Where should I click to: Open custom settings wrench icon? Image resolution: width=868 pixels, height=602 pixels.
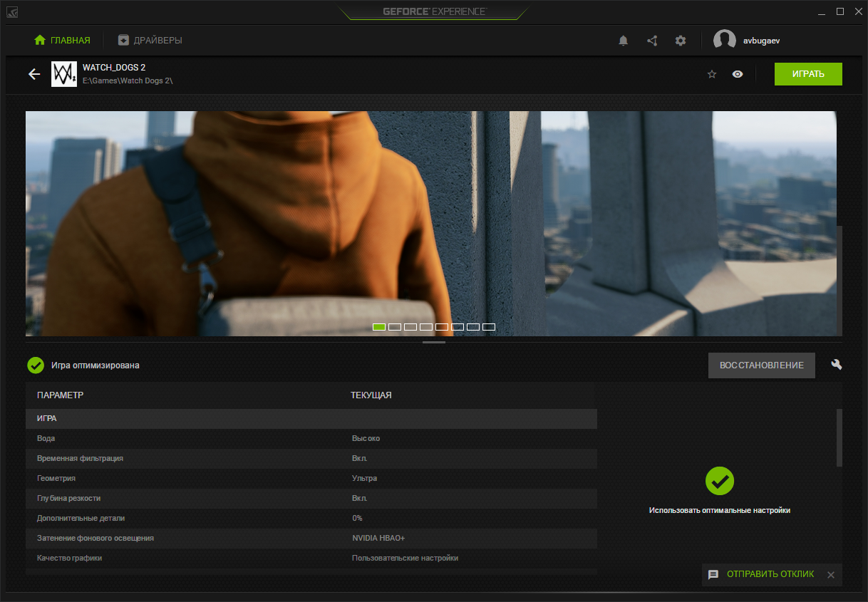click(x=837, y=365)
